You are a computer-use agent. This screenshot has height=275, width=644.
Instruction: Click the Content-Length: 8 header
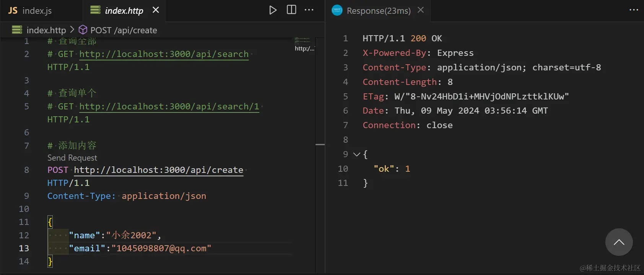coord(407,82)
